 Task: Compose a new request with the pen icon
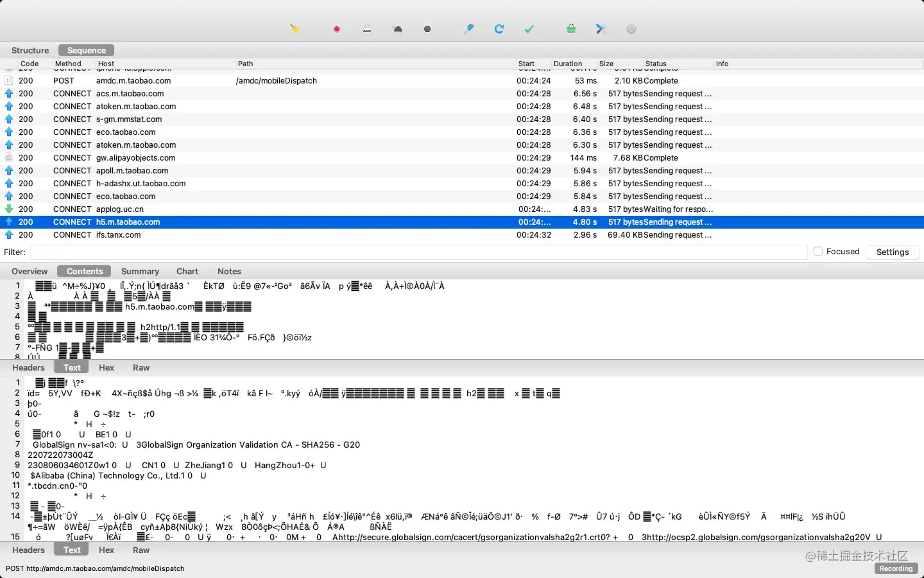click(469, 29)
